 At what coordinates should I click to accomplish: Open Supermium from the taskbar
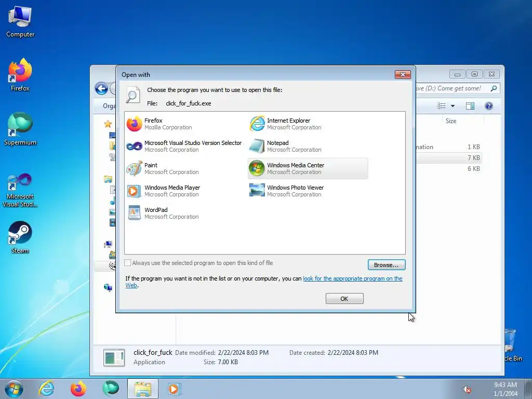point(111,389)
